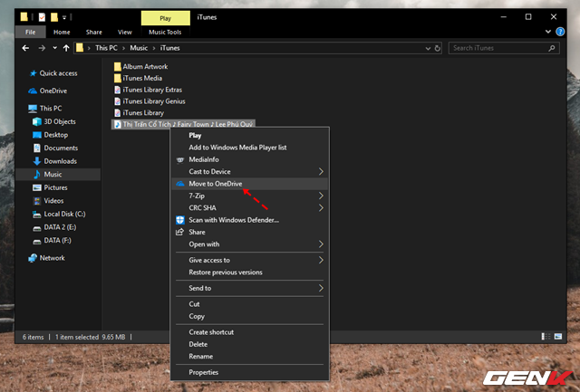The width and height of the screenshot is (580, 392).
Task: Click Music in the address breadcrumb
Action: pyautogui.click(x=140, y=48)
